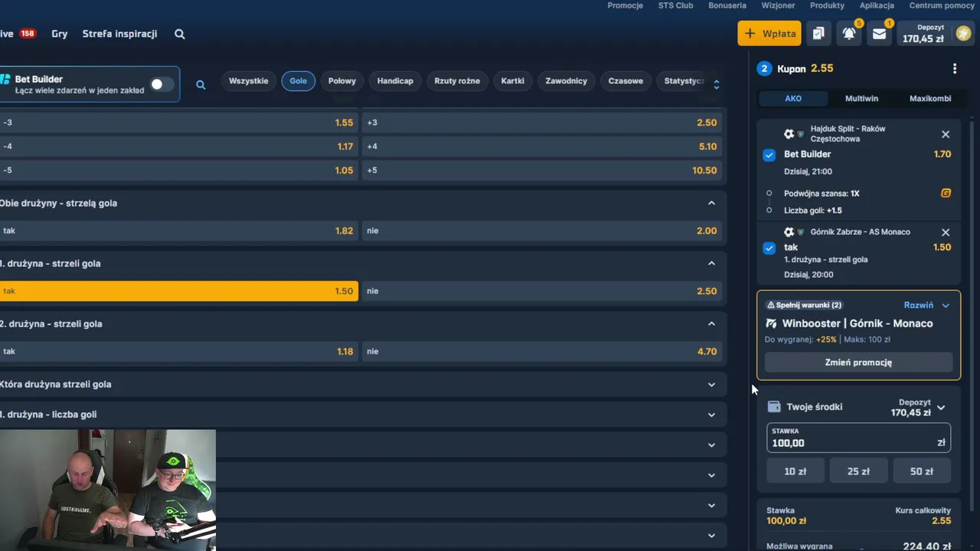
Task: Expand more market category filters arrow
Action: tap(717, 84)
